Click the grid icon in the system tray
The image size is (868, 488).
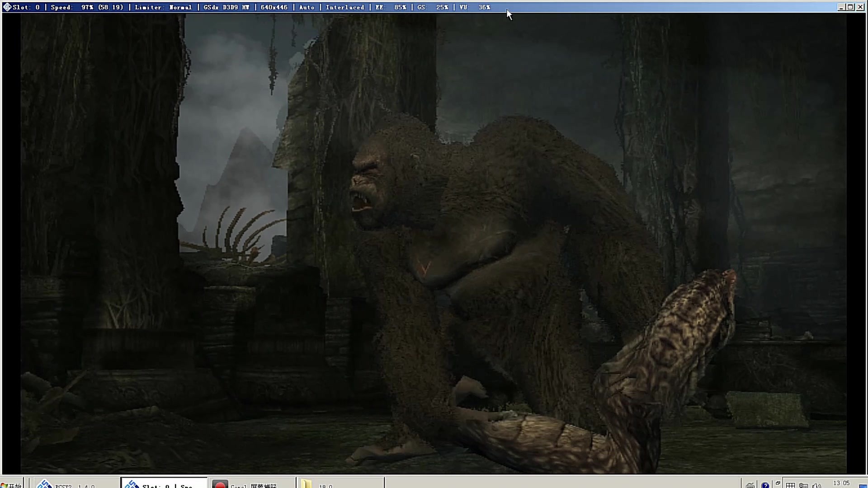coord(790,485)
